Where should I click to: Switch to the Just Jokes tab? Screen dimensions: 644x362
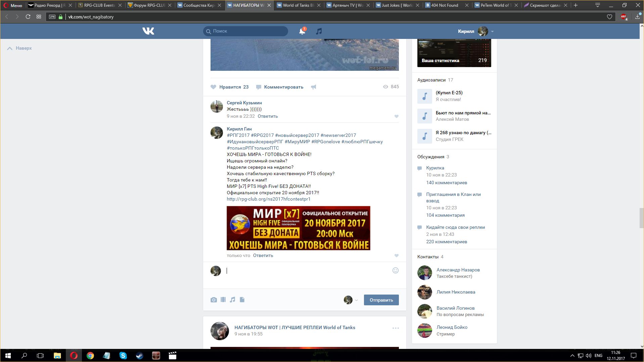tap(398, 5)
